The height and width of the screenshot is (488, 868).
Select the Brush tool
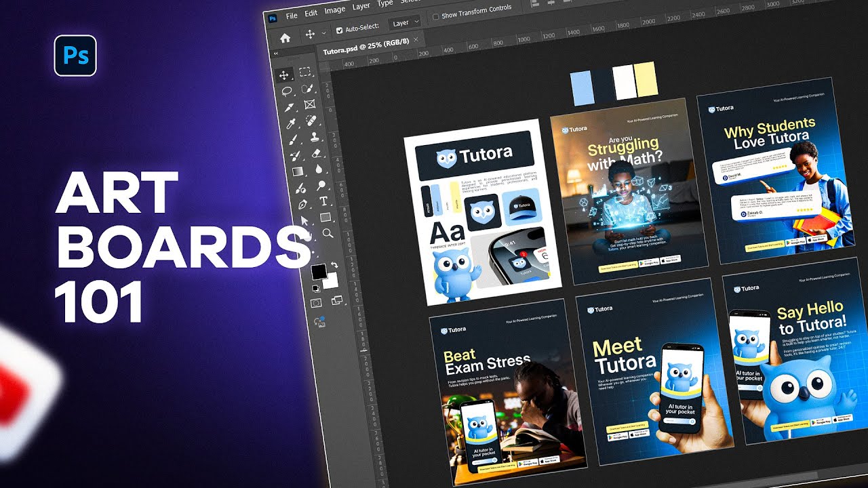pyautogui.click(x=294, y=140)
